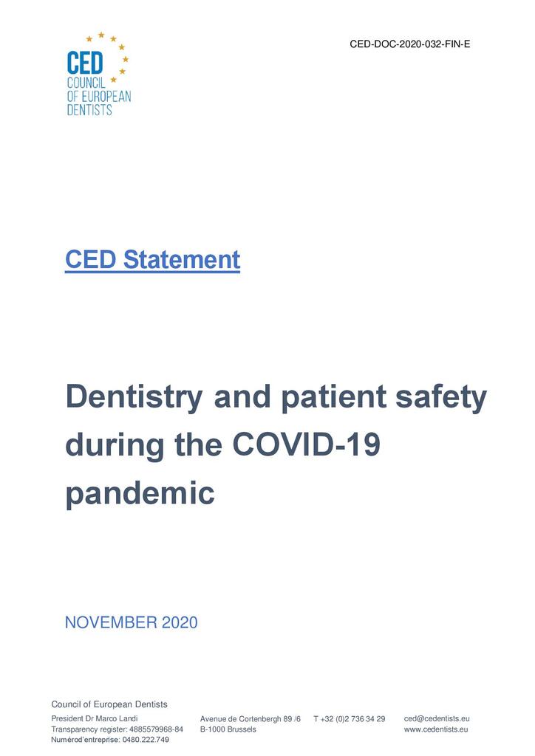This screenshot has width=535, height=756.
Task: Click the word pandemic in the title
Action: [140, 494]
